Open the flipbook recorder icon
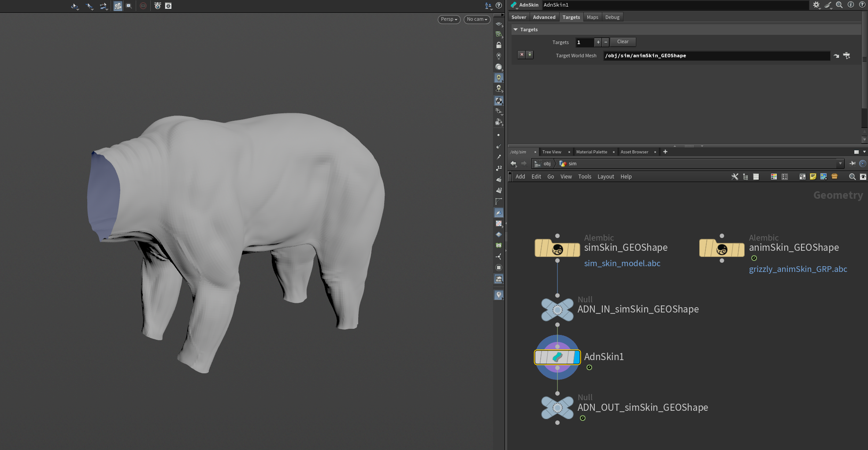 157,6
